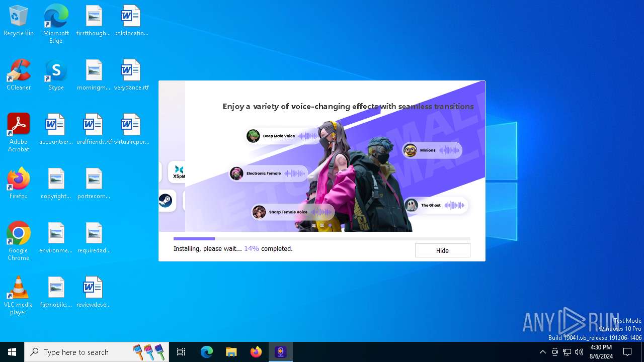Select the Electronic Female voice chip
The image size is (644, 362).
pyautogui.click(x=268, y=173)
